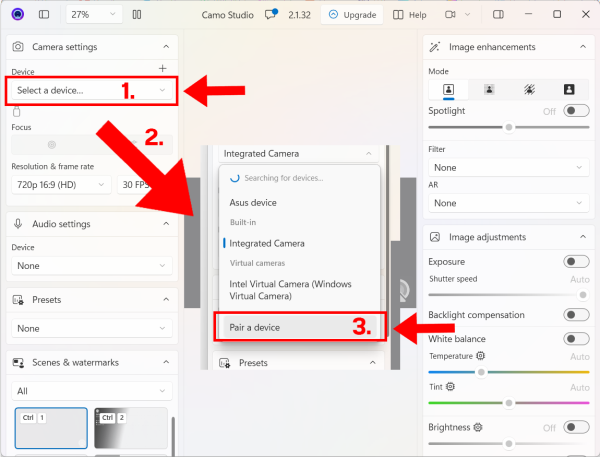Image resolution: width=600 pixels, height=457 pixels.
Task: Select the fourth dark portrait mode icon
Action: coord(569,89)
